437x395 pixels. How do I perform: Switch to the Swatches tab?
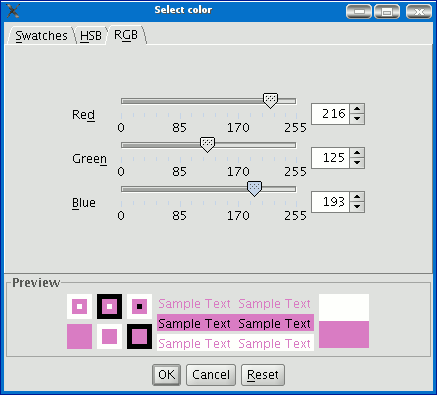(x=41, y=35)
